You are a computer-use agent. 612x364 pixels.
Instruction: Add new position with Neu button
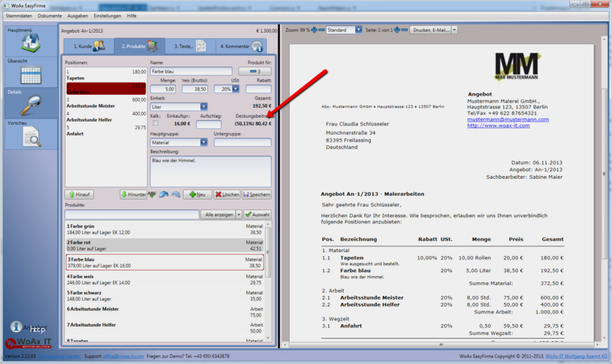(x=197, y=194)
